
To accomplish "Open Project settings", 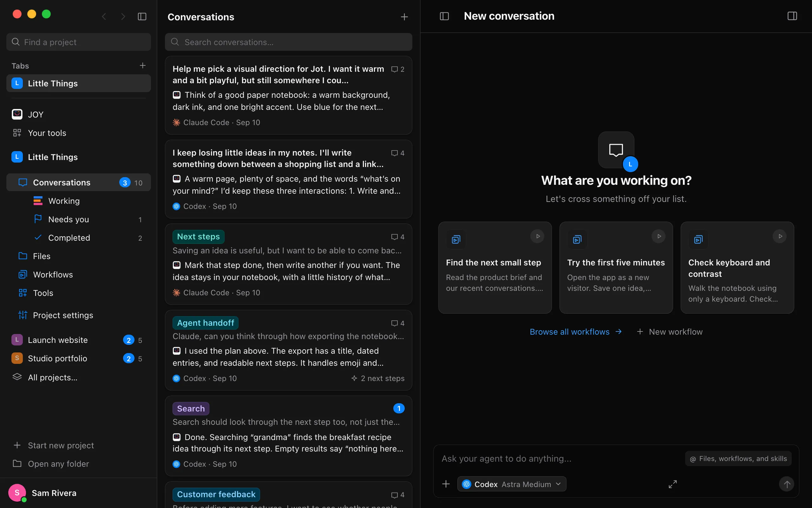I will 79,315.
